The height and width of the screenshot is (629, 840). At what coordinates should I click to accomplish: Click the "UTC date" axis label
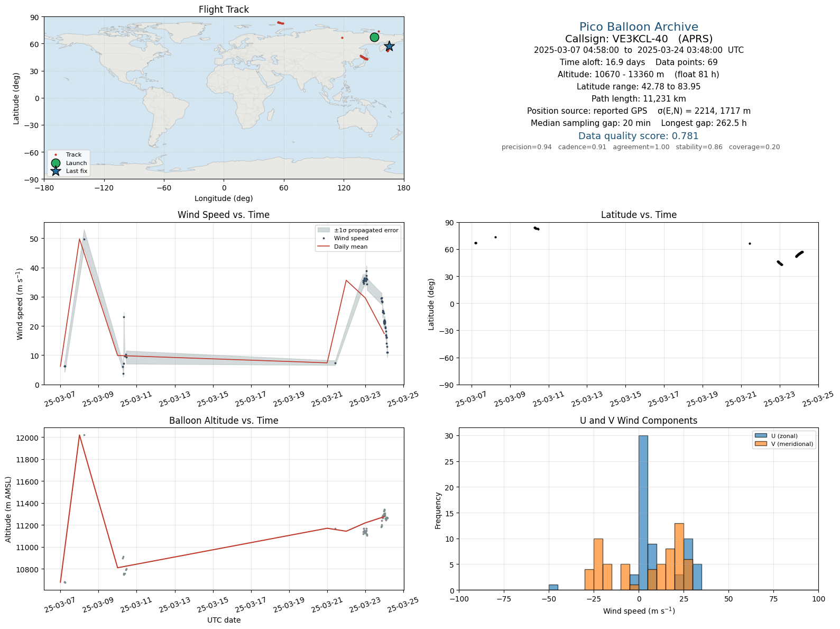point(224,620)
